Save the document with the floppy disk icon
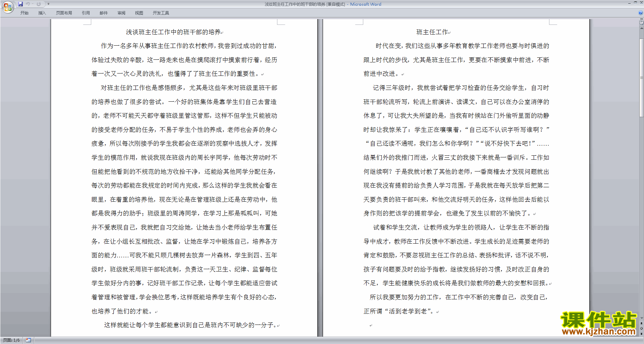The width and height of the screenshot is (644, 344). [x=20, y=4]
